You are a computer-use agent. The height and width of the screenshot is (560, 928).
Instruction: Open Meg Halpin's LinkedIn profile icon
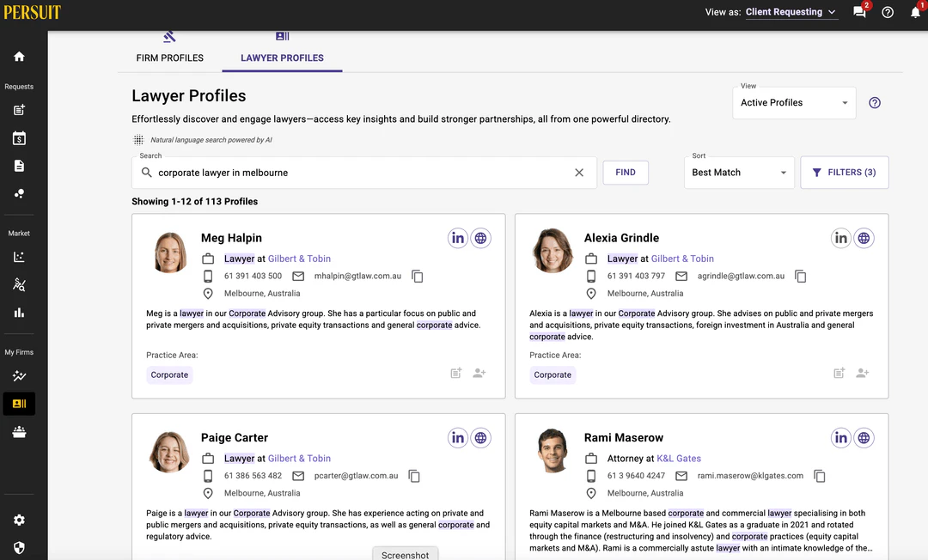[458, 238]
